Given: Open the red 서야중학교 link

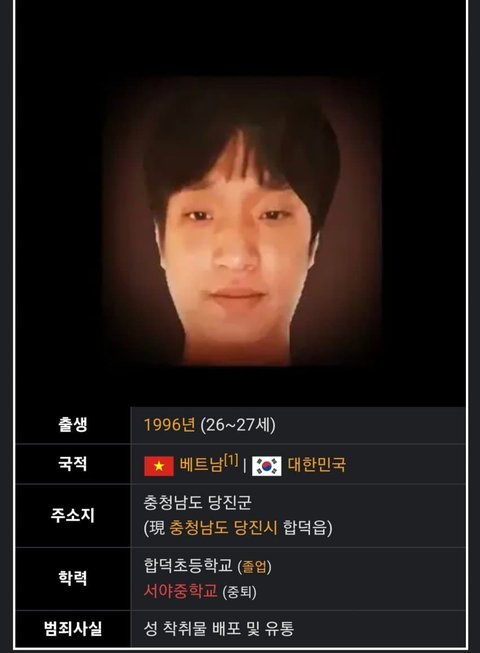Looking at the screenshot, I should [180, 591].
